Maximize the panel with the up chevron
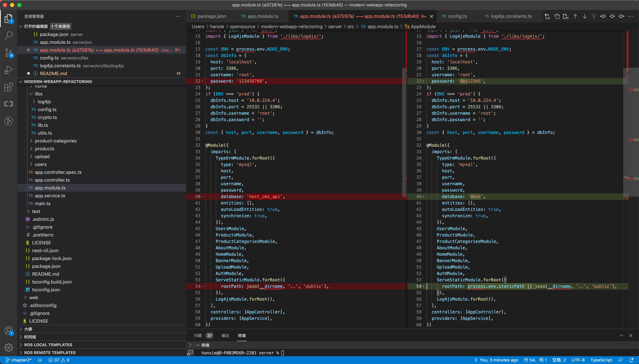 pos(622,336)
